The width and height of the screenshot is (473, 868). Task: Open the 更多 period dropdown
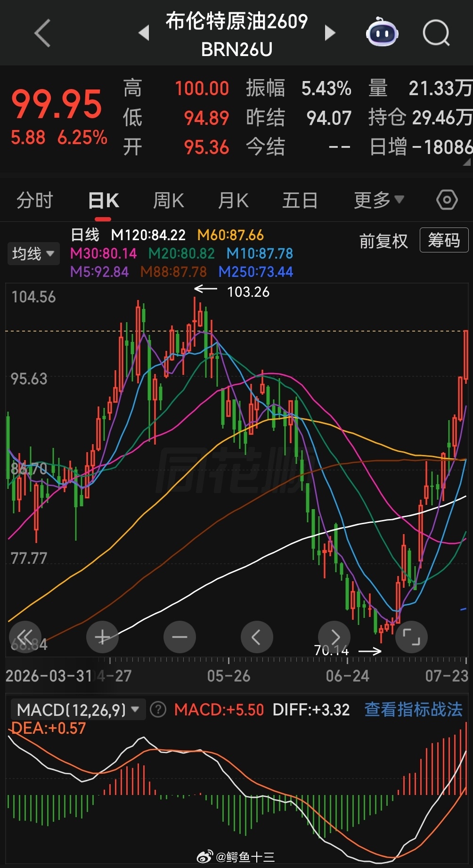[x=379, y=200]
